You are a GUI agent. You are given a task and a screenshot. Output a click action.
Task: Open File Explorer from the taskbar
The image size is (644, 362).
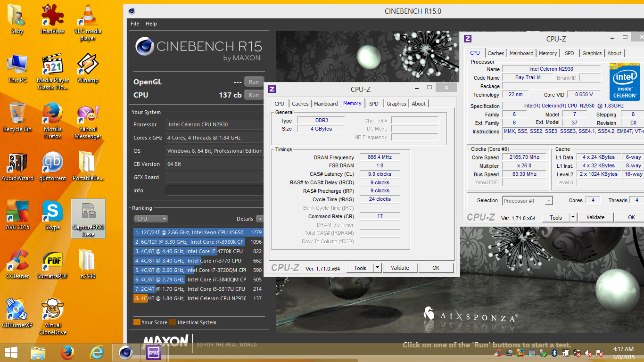point(38,353)
